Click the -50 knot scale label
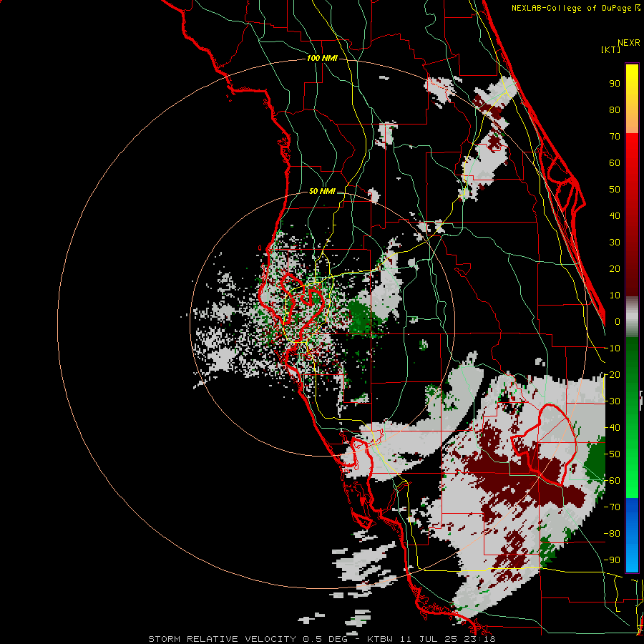644x644 pixels. (x=612, y=454)
